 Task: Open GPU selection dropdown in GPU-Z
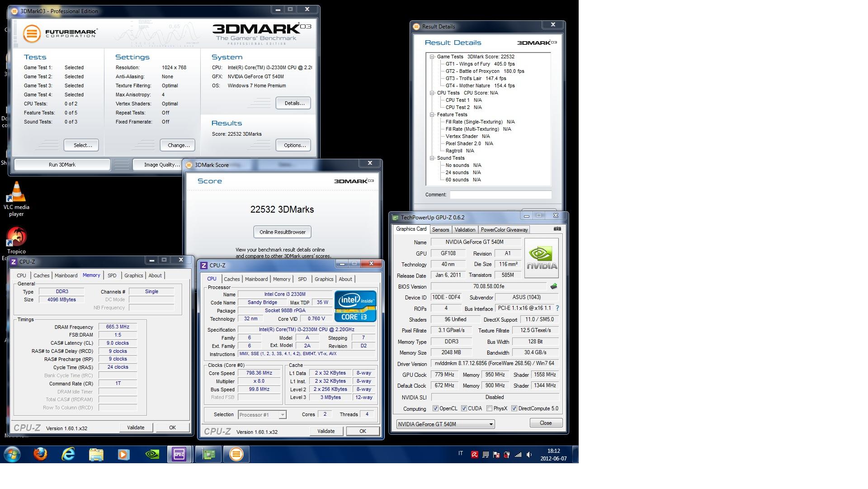coord(445,424)
